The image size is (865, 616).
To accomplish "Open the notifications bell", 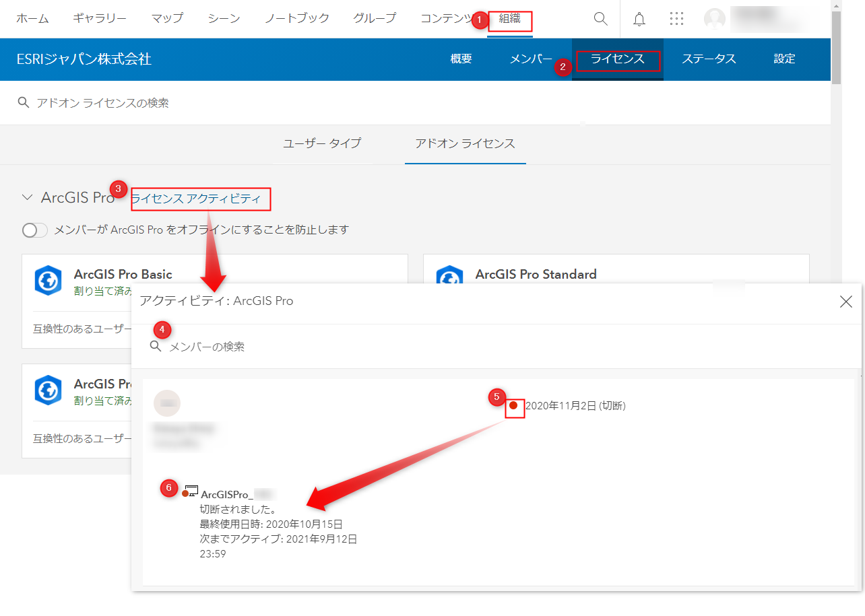I will 639,19.
